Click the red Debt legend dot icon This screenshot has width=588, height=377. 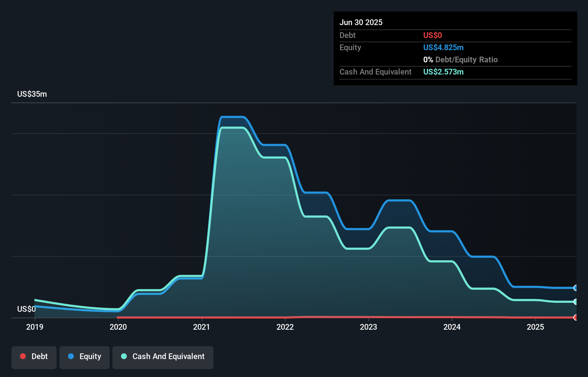[23, 356]
